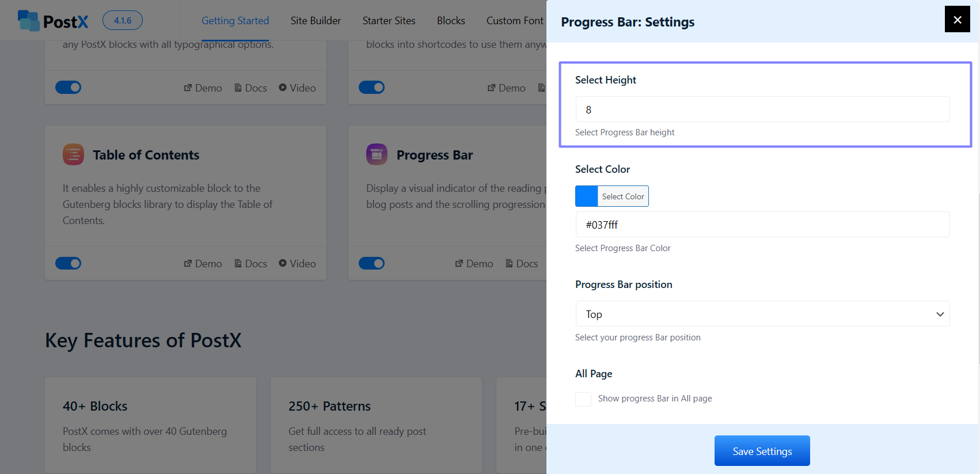This screenshot has width=980, height=474.
Task: Open Video link in typographical options card
Action: click(297, 88)
